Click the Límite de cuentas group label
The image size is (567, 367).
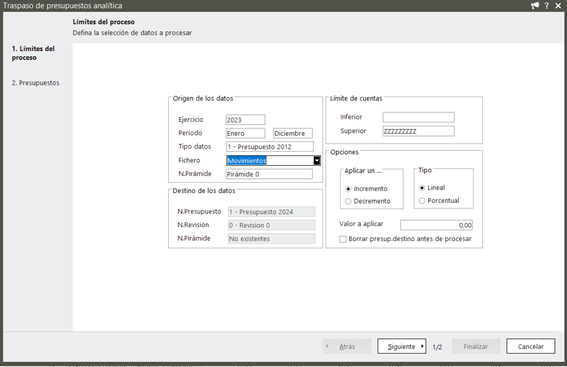click(356, 98)
